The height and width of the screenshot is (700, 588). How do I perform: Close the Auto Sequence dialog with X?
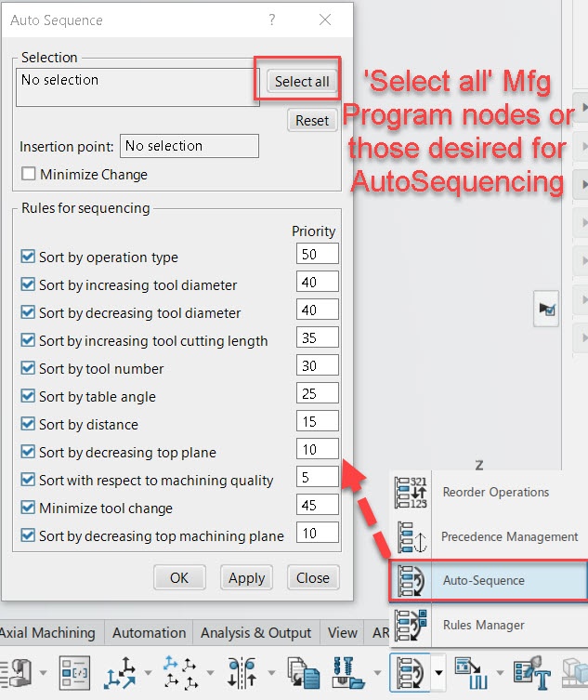point(325,20)
